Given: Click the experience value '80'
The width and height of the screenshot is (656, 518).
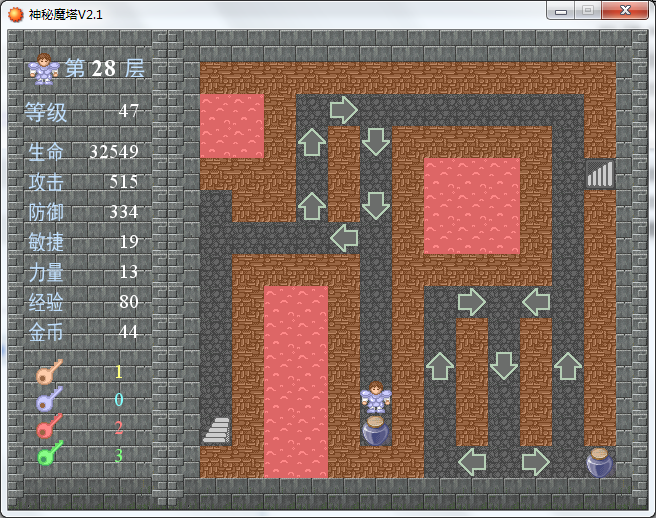Looking at the screenshot, I should [129, 302].
